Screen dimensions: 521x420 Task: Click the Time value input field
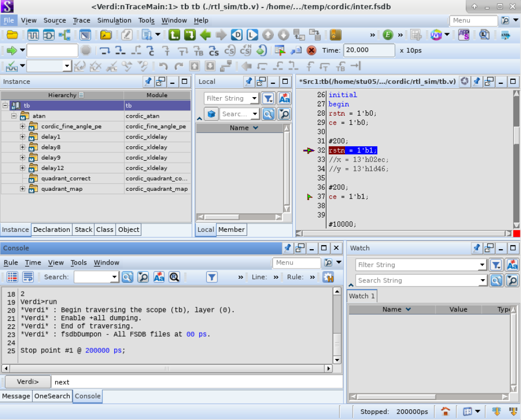pos(369,51)
